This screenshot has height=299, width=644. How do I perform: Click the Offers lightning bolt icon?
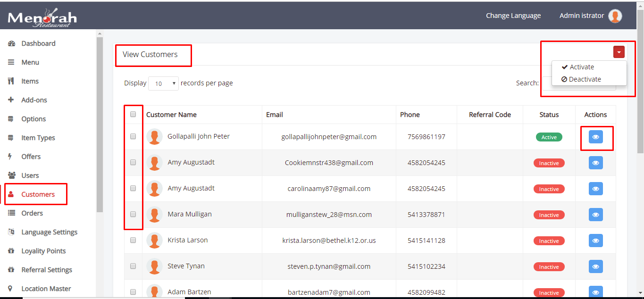[11, 157]
